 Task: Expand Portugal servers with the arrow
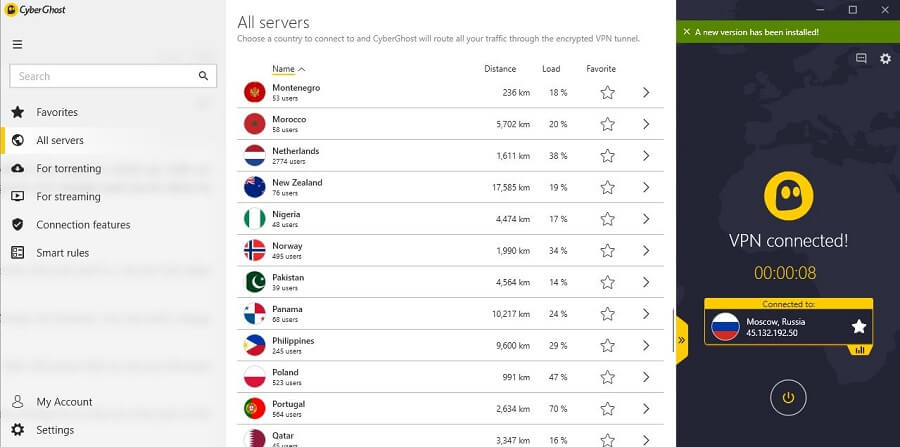coord(646,409)
